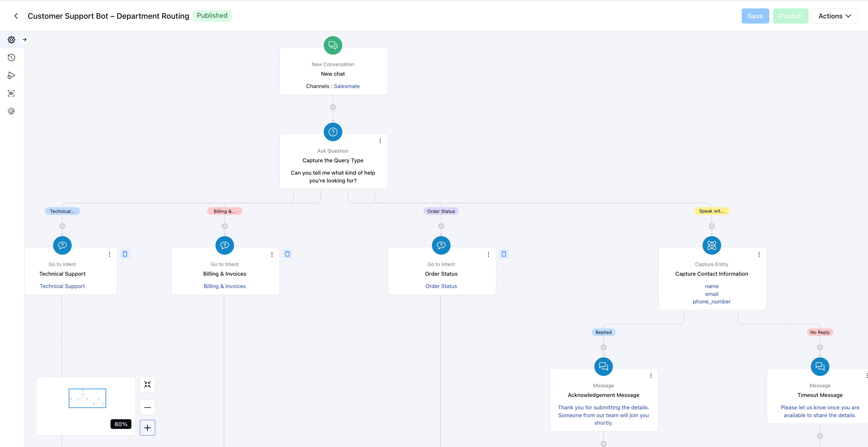This screenshot has width=868, height=447.
Task: Open three-dot menu on Capture Contact Information
Action: point(759,255)
